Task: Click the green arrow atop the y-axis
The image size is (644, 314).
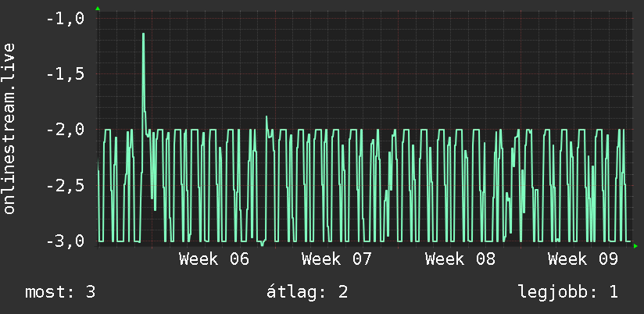Action: tap(98, 9)
